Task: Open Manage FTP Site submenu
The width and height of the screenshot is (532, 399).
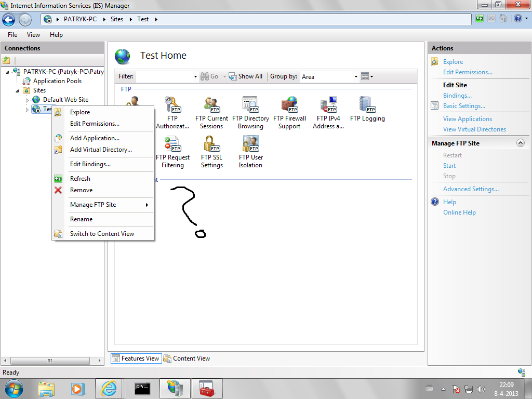Action: 103,205
